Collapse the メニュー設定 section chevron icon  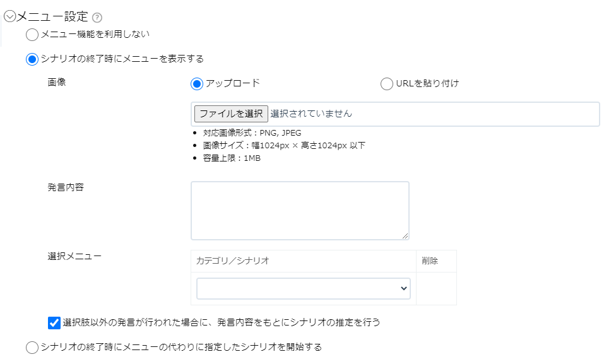[x=9, y=16]
